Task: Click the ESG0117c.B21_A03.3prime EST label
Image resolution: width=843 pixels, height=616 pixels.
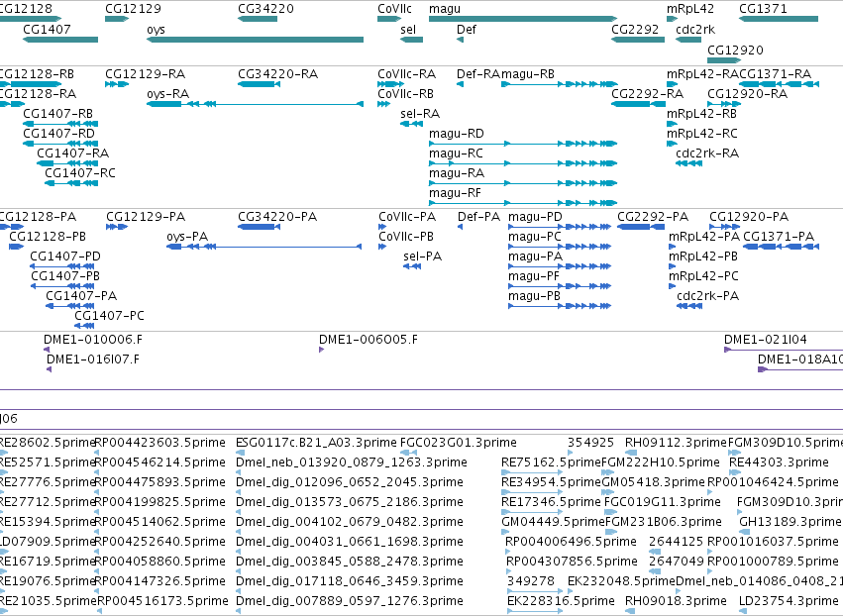Action: click(x=316, y=443)
